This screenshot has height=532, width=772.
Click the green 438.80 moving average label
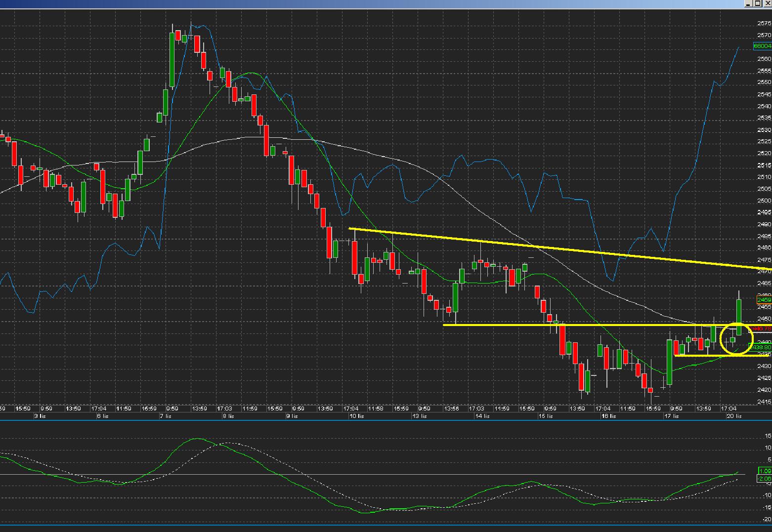[x=762, y=347]
